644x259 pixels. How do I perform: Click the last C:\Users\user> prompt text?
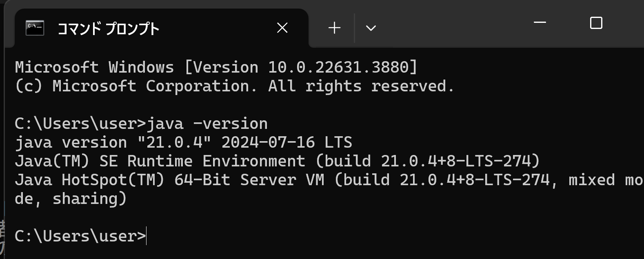[80, 236]
